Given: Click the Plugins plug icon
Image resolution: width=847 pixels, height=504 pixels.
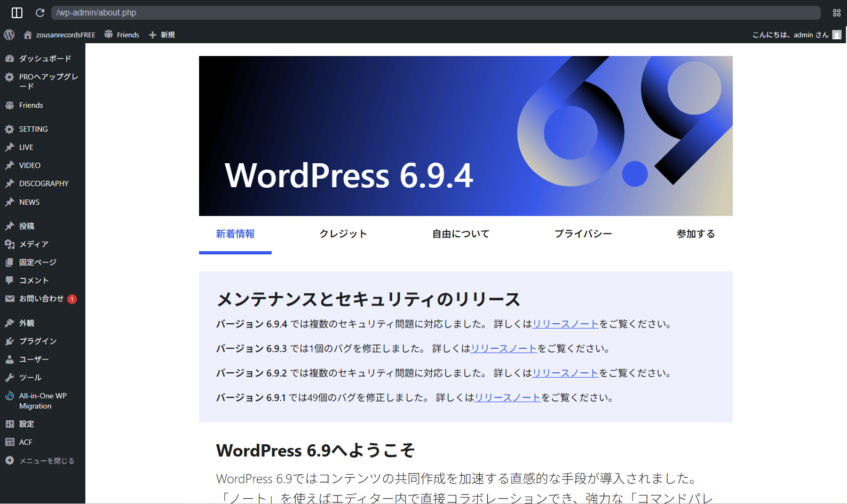Looking at the screenshot, I should click(x=10, y=341).
